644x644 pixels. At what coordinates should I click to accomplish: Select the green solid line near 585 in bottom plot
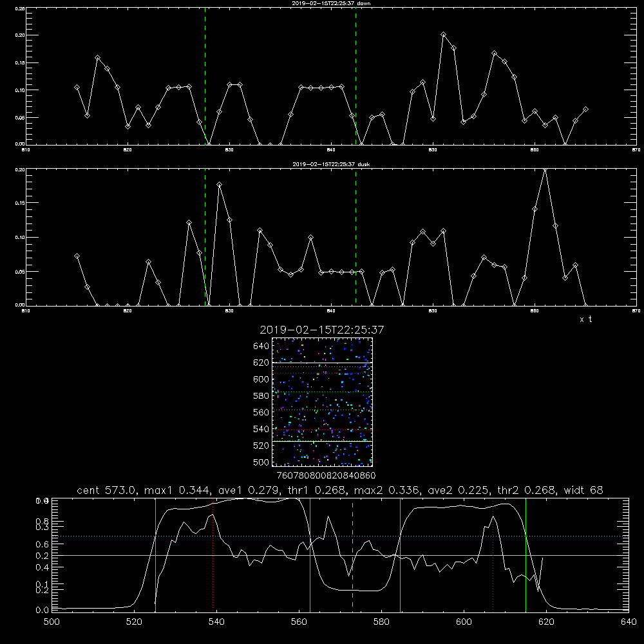pos(400,554)
